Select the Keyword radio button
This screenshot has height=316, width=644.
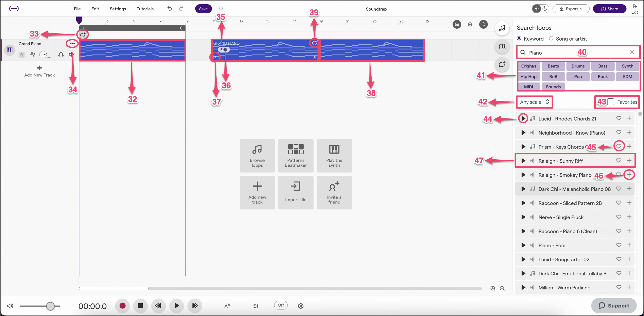point(519,38)
